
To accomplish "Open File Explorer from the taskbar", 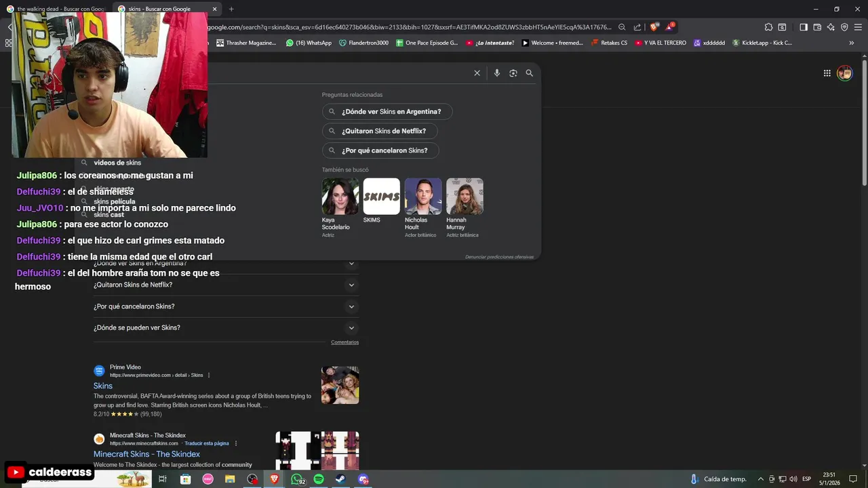I will click(230, 479).
